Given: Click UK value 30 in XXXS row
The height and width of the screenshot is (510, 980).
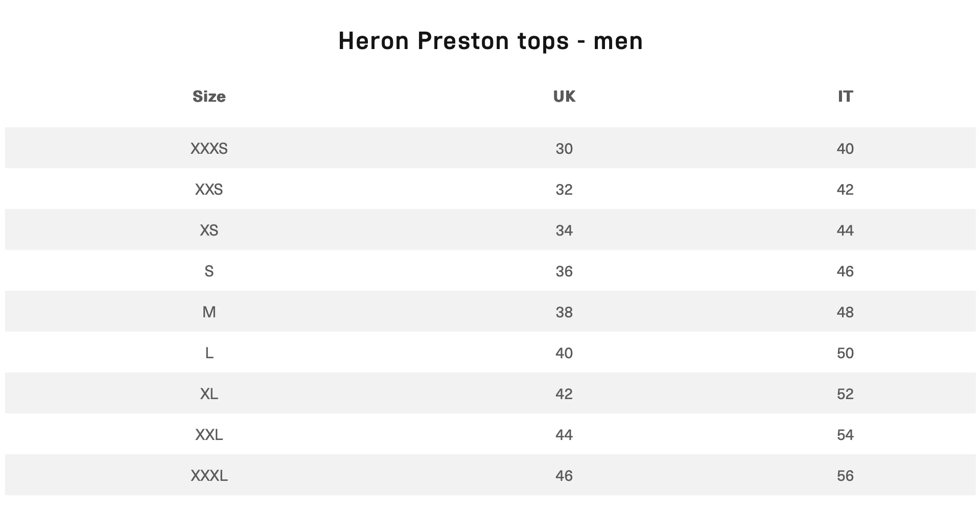Looking at the screenshot, I should click(x=564, y=149).
